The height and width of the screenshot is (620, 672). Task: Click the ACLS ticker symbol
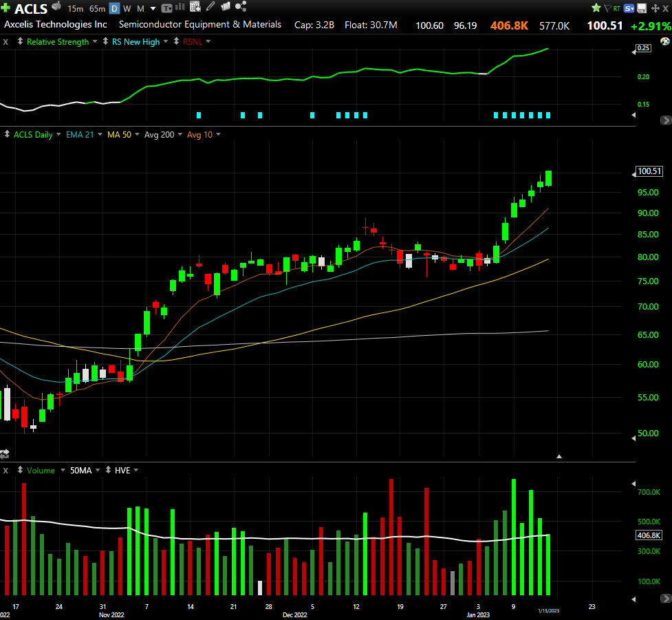[x=31, y=8]
